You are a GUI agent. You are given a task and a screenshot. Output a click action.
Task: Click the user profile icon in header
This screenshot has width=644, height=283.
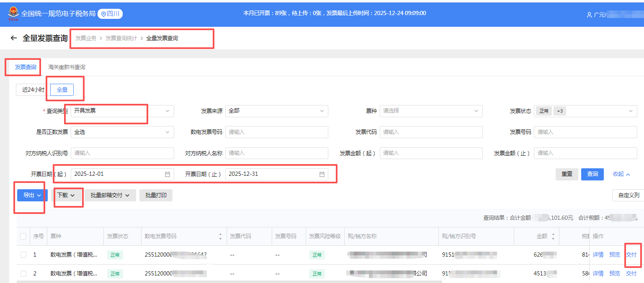tap(590, 15)
